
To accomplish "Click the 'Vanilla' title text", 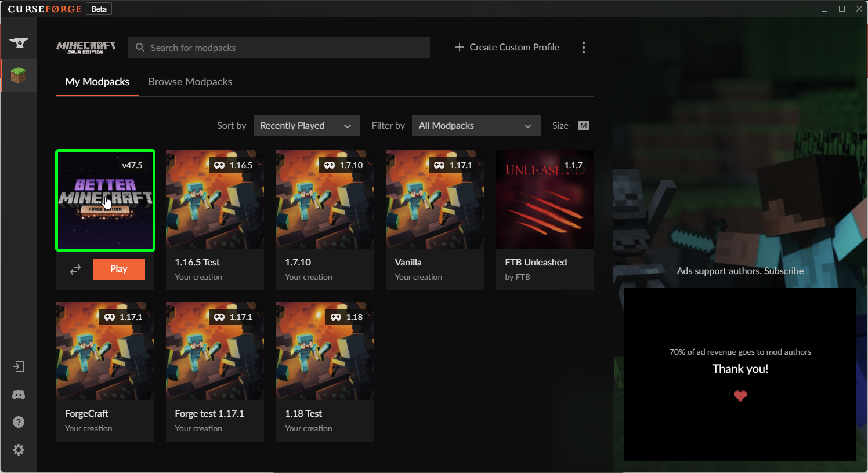I will pyautogui.click(x=408, y=262).
